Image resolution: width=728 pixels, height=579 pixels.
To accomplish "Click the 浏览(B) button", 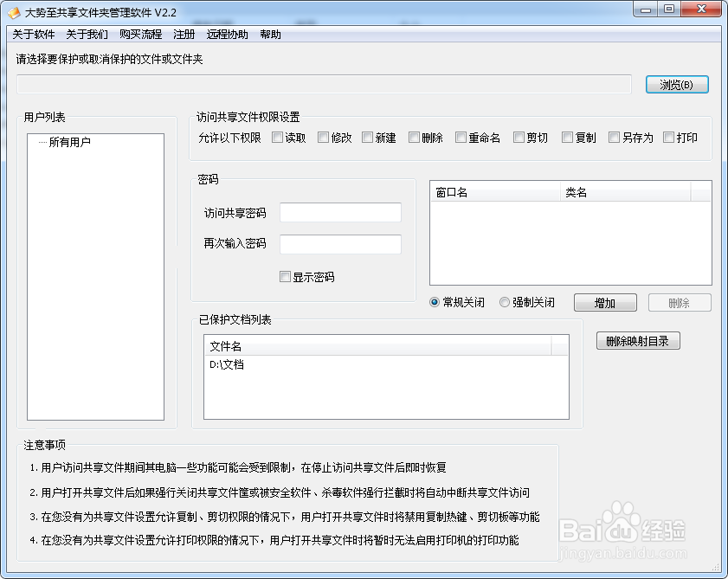I will tap(677, 85).
